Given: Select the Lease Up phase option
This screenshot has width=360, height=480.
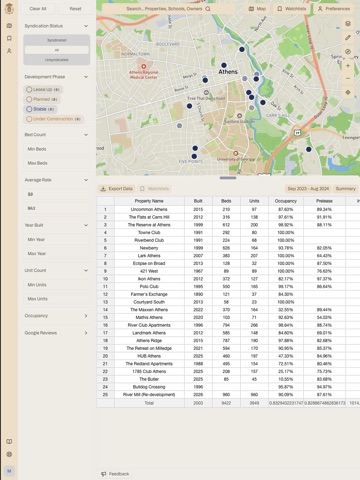Looking at the screenshot, I should coord(43,89).
